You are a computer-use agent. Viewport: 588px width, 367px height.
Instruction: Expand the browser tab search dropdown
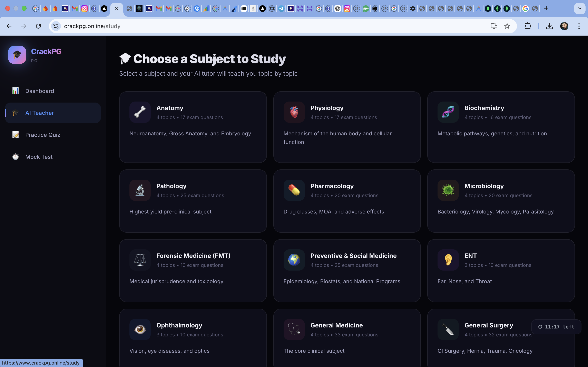click(x=579, y=9)
